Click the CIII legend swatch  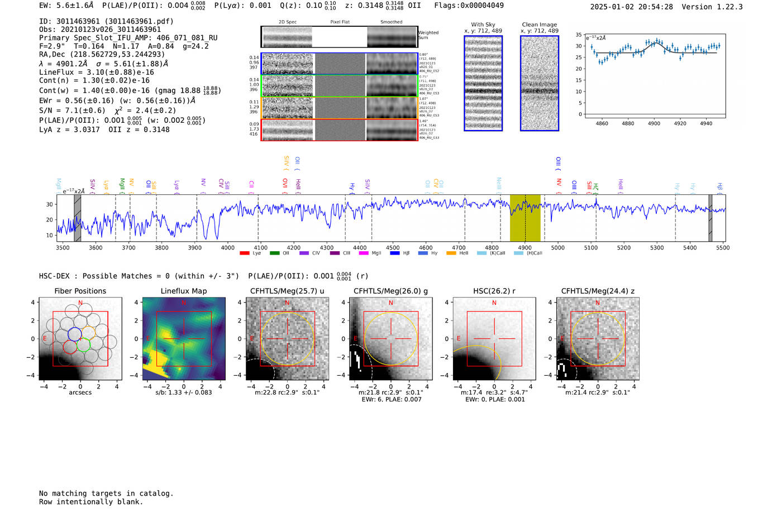click(334, 253)
